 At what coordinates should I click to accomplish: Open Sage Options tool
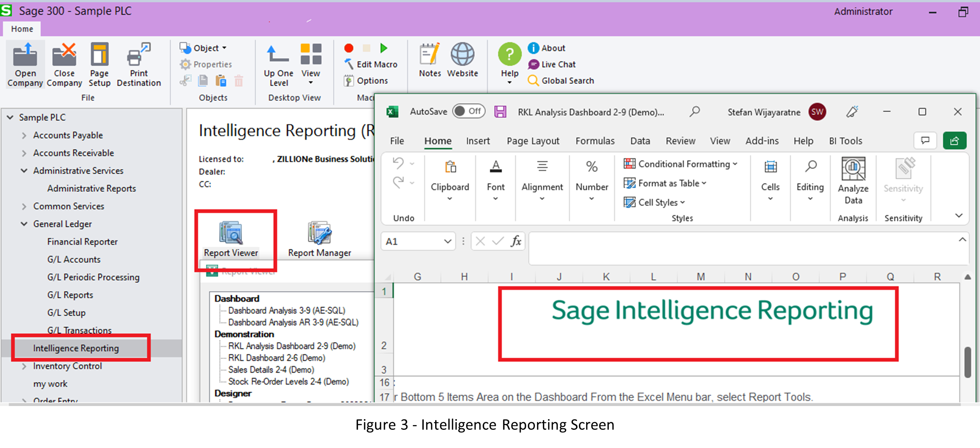366,80
